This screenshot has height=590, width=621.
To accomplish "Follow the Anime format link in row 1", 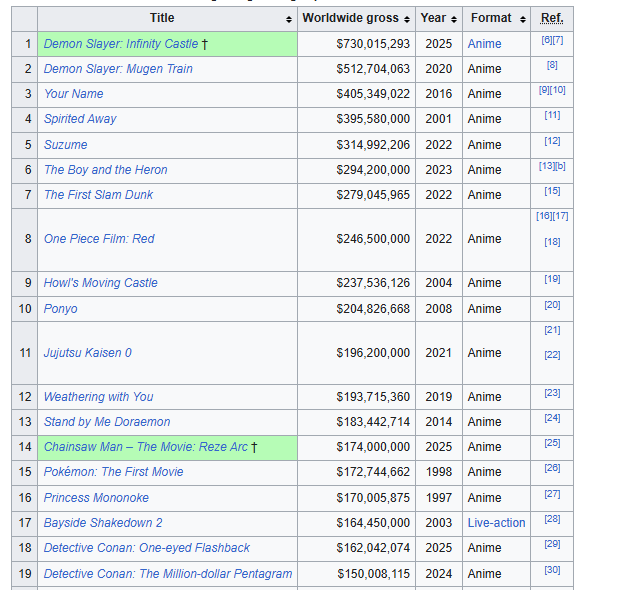I will tap(484, 44).
